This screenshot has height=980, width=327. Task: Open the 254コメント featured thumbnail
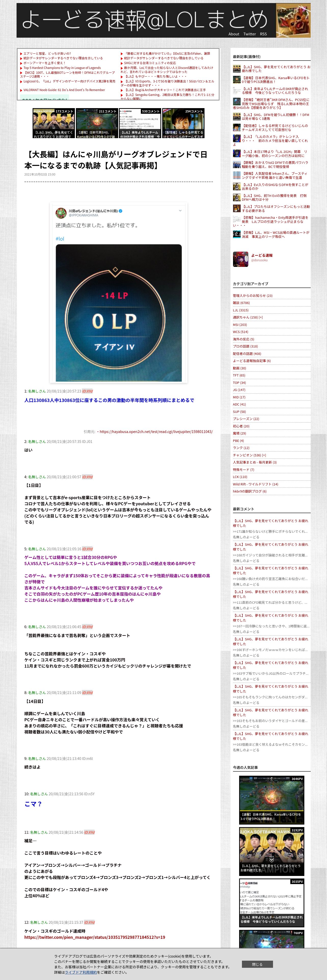183,123
